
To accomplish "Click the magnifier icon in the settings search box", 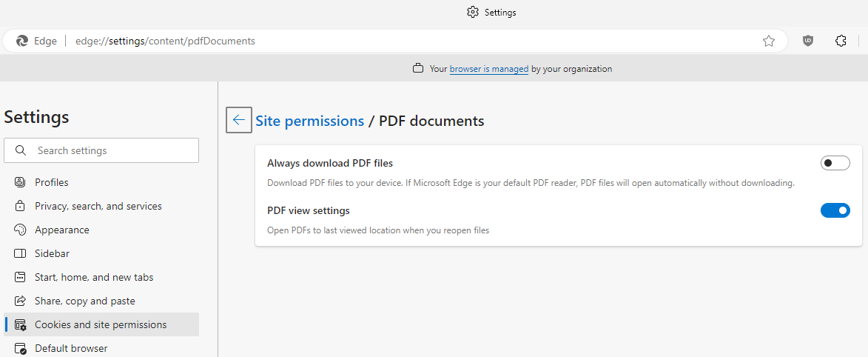I will (21, 150).
